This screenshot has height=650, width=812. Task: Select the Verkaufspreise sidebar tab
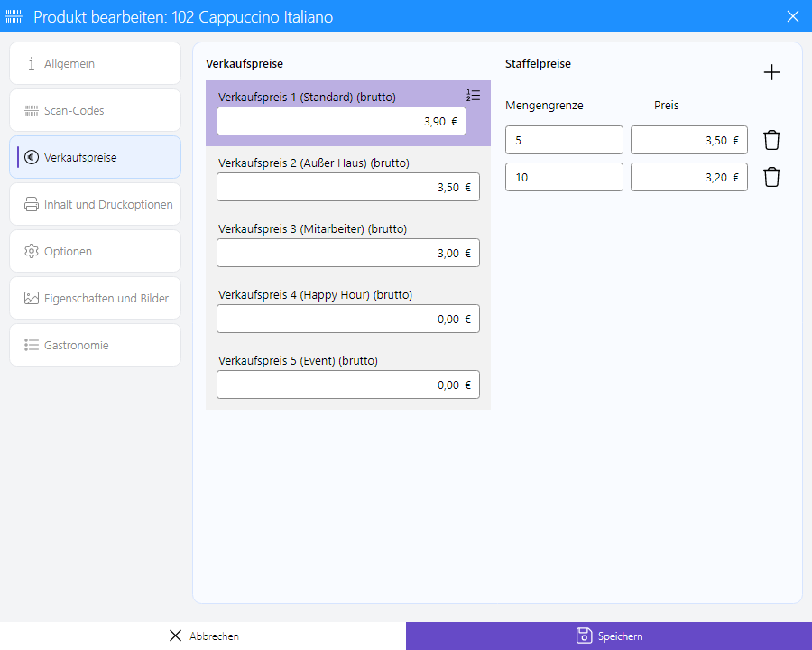coord(96,157)
